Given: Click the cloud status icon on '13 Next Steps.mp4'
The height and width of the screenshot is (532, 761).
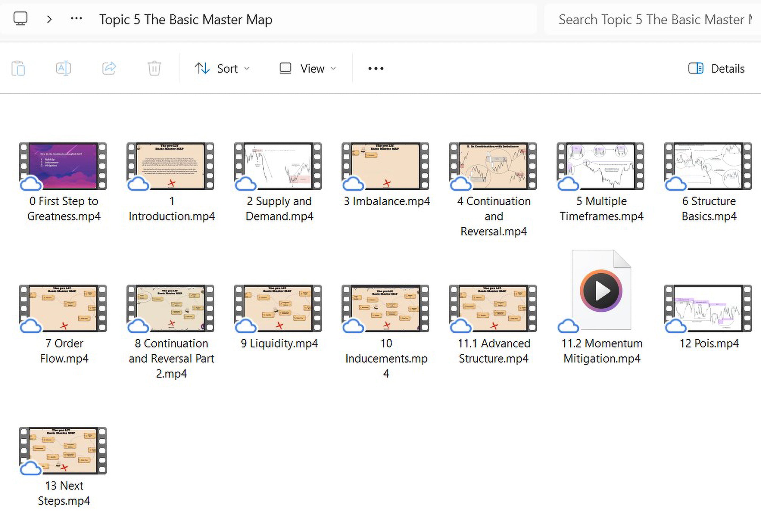Looking at the screenshot, I should pos(31,468).
